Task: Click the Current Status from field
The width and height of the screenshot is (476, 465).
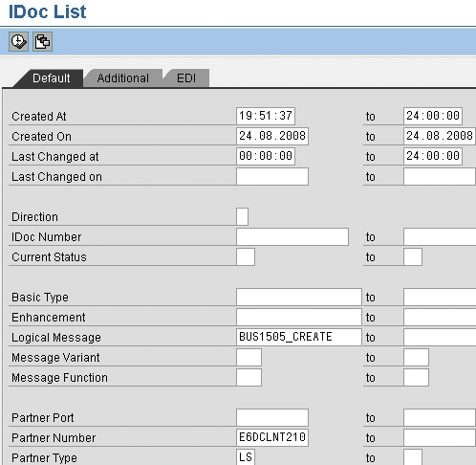Action: point(246,256)
